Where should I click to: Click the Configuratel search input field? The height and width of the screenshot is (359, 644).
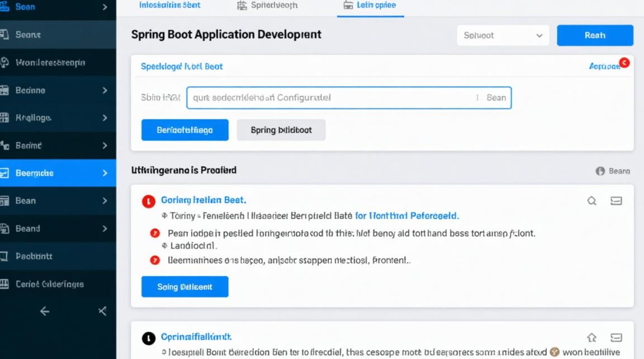[x=331, y=98]
